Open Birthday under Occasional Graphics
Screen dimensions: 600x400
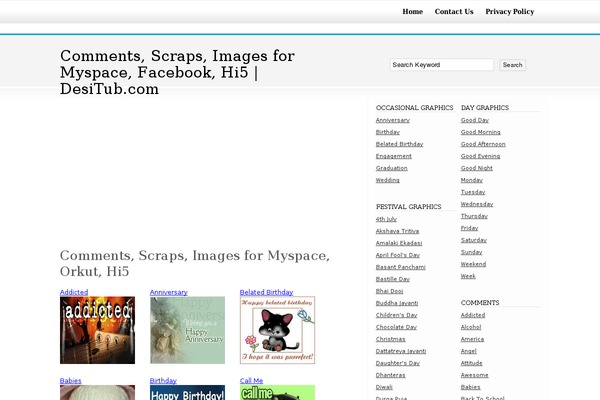(388, 132)
